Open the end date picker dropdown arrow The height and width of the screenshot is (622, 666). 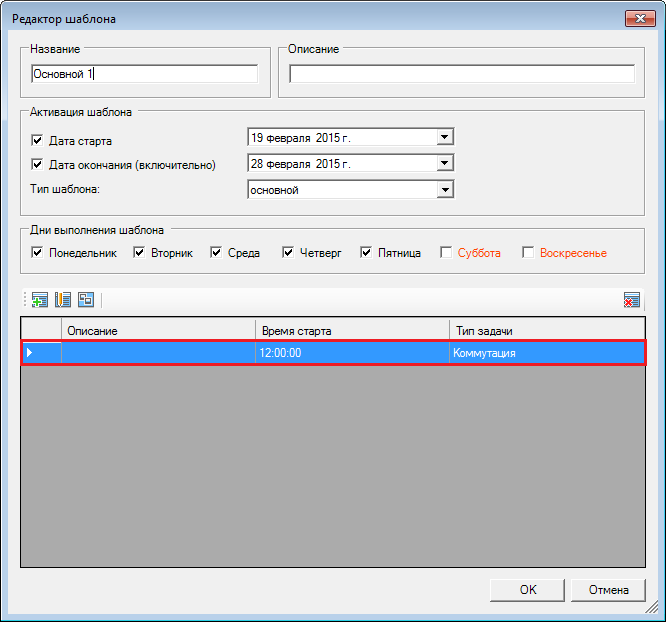click(x=445, y=163)
